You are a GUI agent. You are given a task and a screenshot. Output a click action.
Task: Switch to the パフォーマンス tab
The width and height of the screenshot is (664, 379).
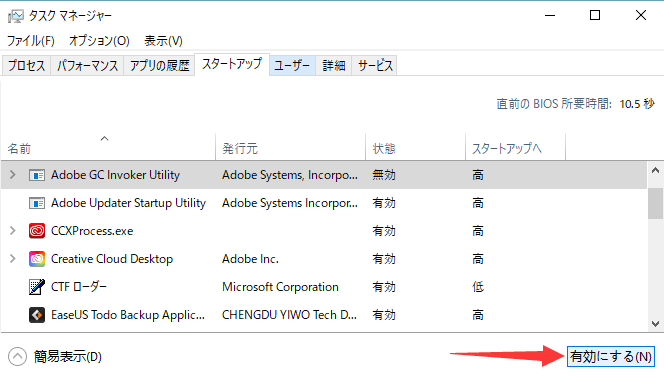click(x=87, y=65)
